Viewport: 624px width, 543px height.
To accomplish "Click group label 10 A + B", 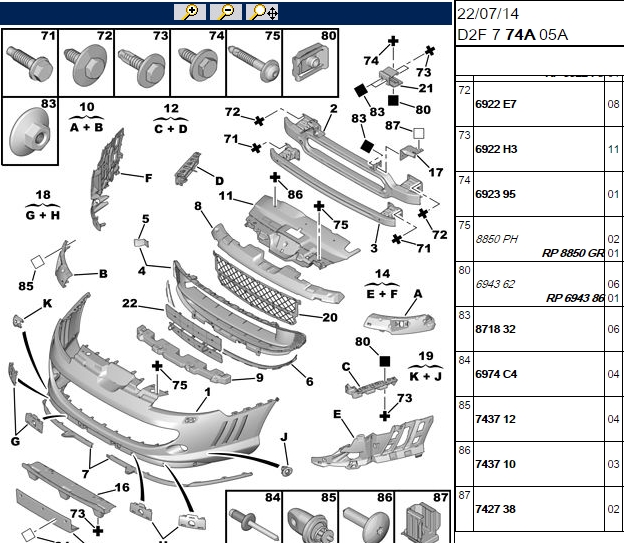I will click(86, 117).
